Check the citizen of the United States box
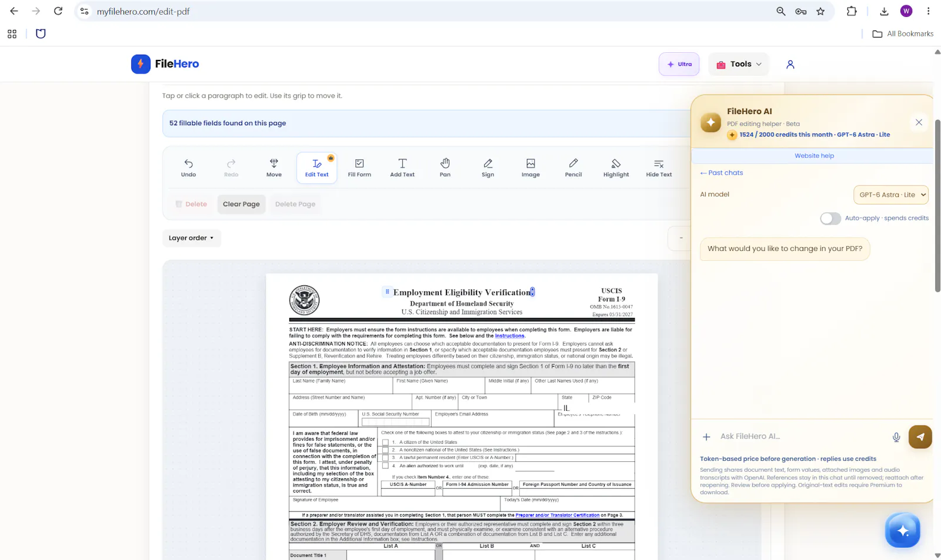This screenshot has width=941, height=560. coord(386,442)
